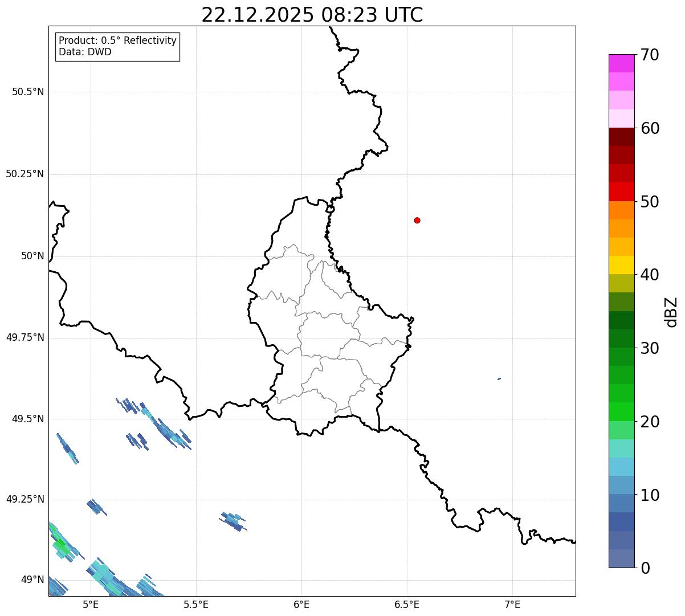Click the colorbar tick label "20"
Viewport: 685px width, 616px height.
(650, 422)
